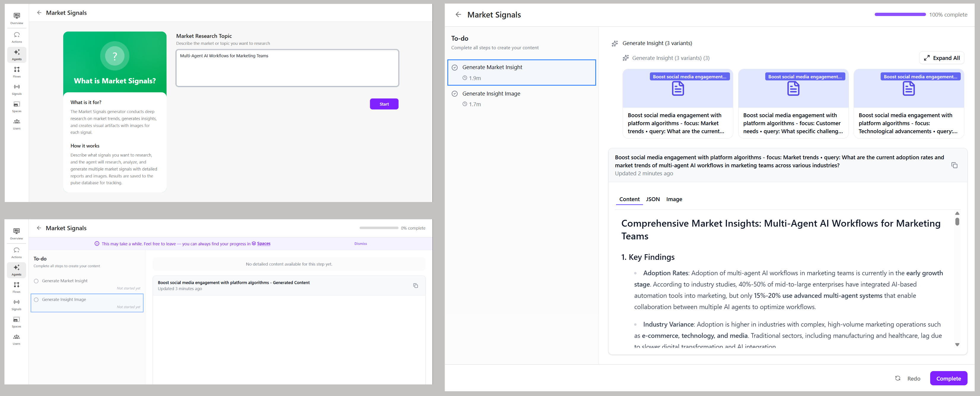Go back in the 100% complete window
Screen dimensions: 980x396
pyautogui.click(x=458, y=15)
